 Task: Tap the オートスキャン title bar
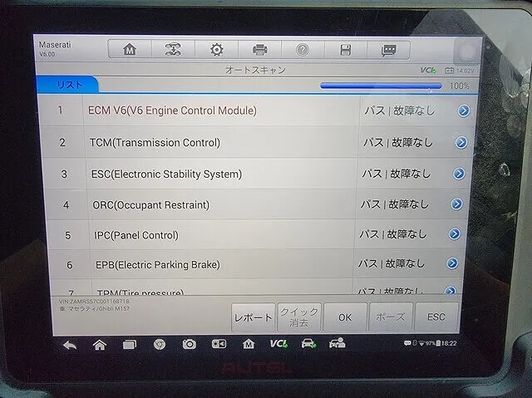click(255, 70)
